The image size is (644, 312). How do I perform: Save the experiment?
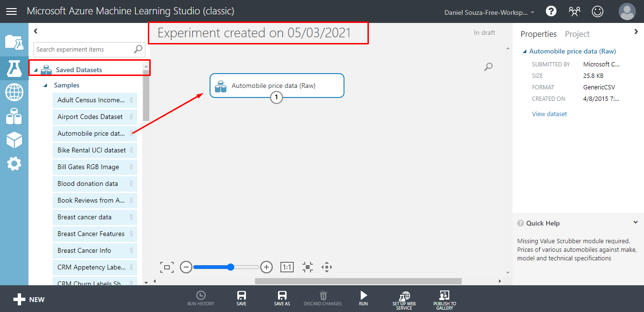[x=242, y=298]
